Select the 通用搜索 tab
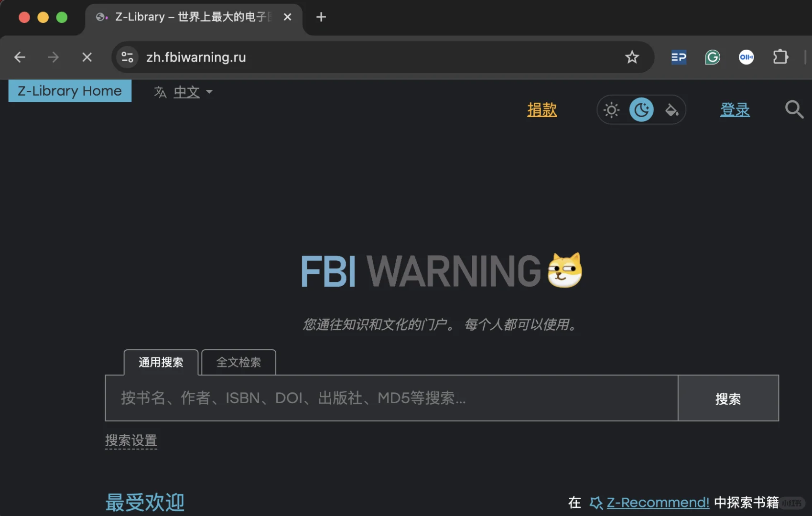This screenshot has width=812, height=516. (161, 362)
